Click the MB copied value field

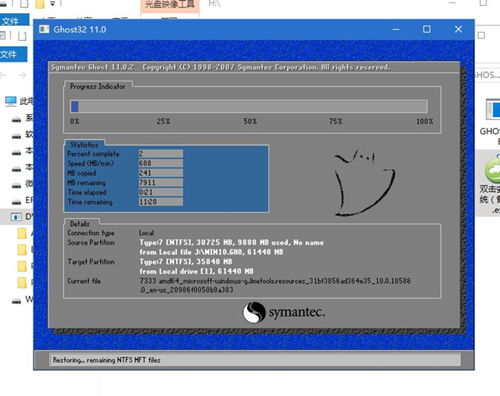[161, 173]
